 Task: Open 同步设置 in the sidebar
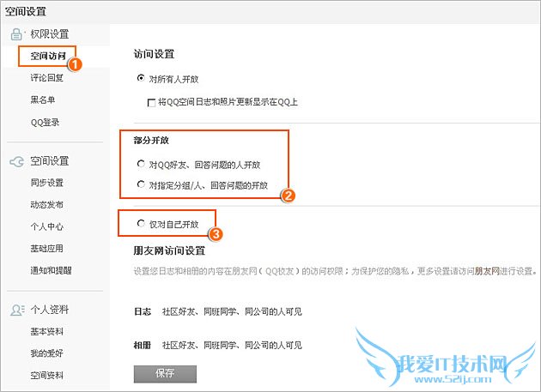coord(47,183)
